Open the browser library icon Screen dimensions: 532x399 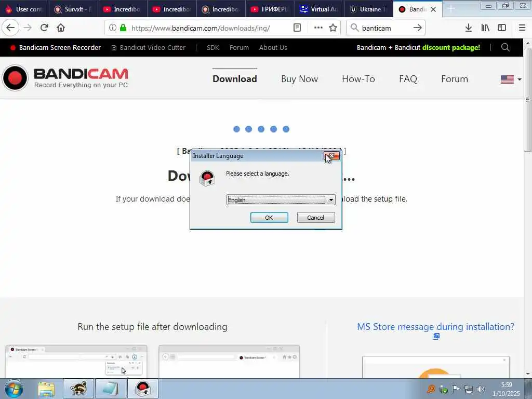click(x=485, y=28)
